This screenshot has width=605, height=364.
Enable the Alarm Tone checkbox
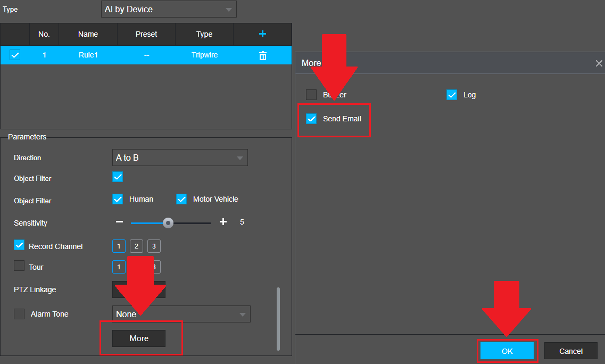pyautogui.click(x=19, y=314)
